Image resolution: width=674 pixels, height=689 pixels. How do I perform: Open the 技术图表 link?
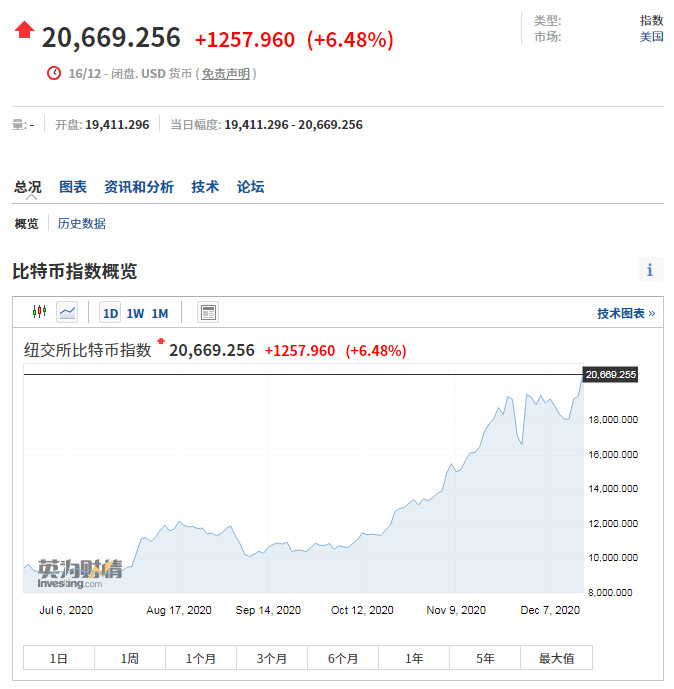(x=626, y=313)
